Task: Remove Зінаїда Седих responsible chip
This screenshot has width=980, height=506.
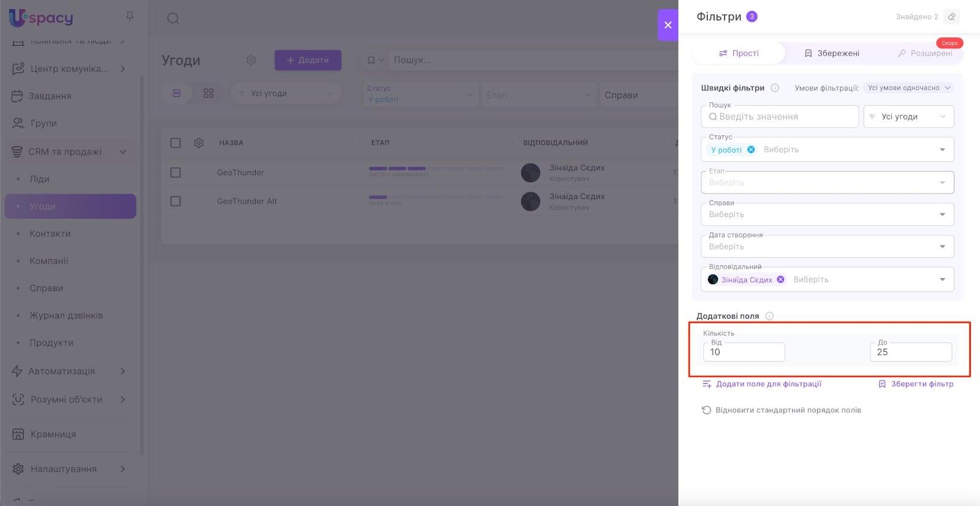Action: click(780, 279)
